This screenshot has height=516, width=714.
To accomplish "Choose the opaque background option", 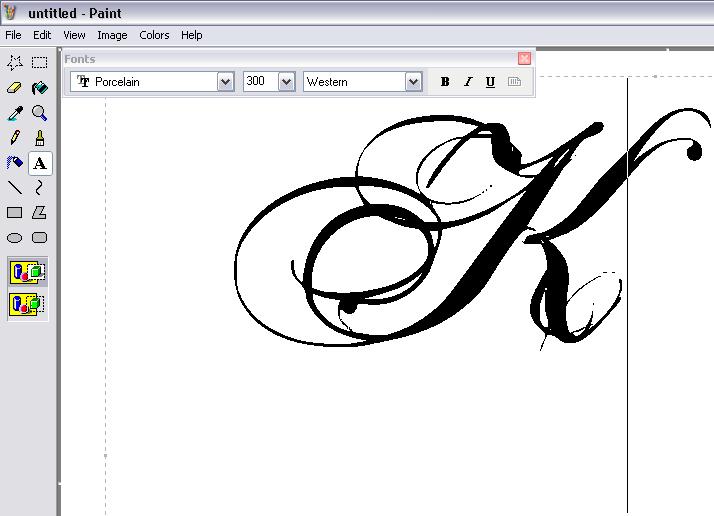I will (x=28, y=272).
